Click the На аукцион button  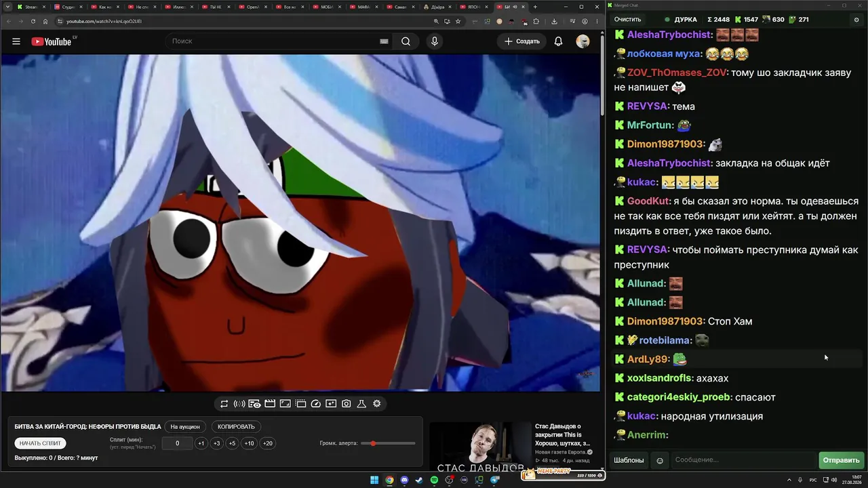[x=185, y=427]
